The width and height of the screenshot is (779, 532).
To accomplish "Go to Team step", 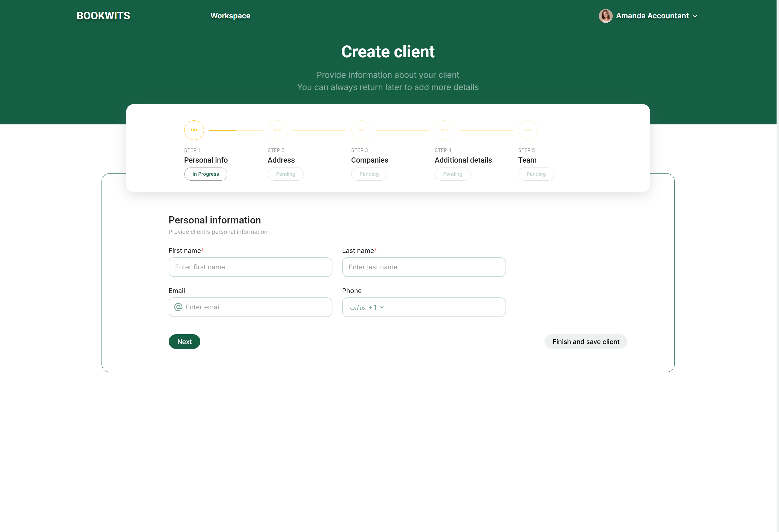I will coord(527,160).
